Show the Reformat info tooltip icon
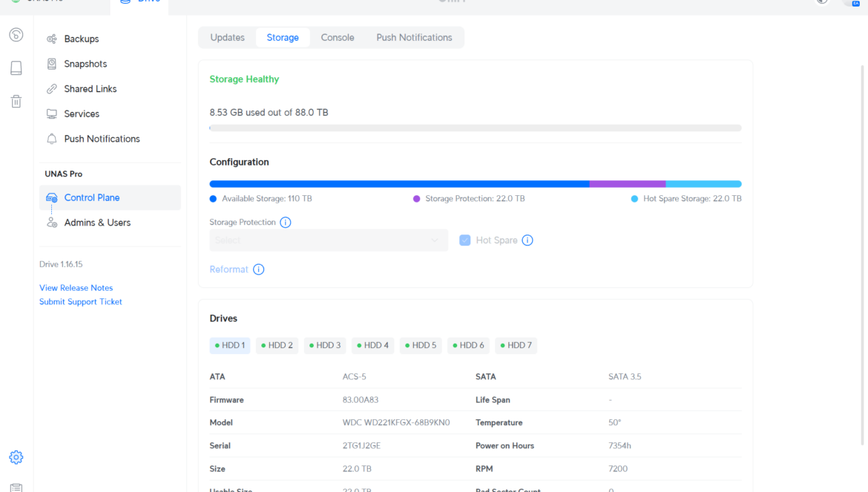The width and height of the screenshot is (868, 492). coord(258,269)
